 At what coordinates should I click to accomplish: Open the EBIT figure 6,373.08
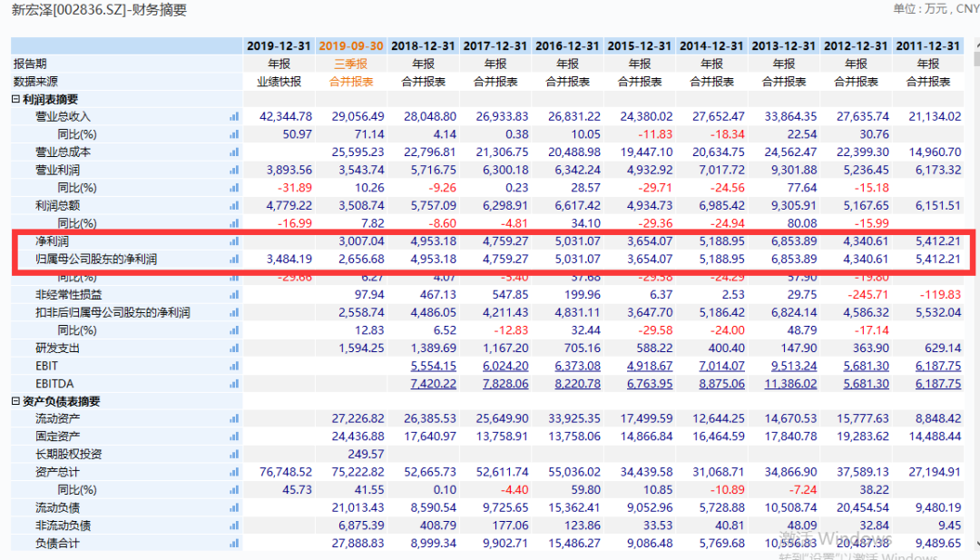tap(577, 367)
